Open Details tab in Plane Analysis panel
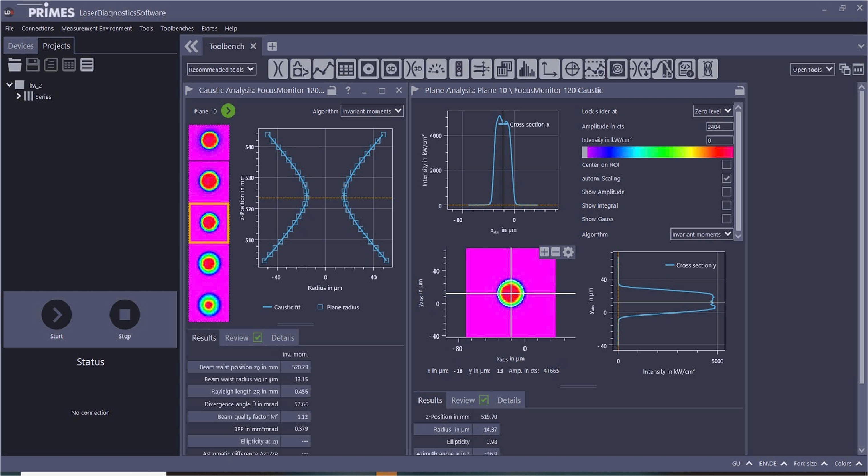 coord(509,400)
